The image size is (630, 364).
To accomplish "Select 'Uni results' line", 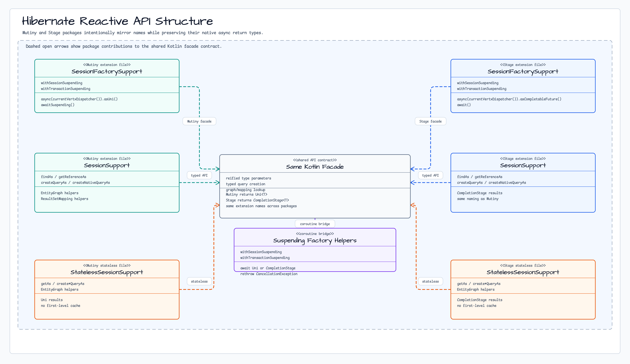I will click(x=52, y=300).
